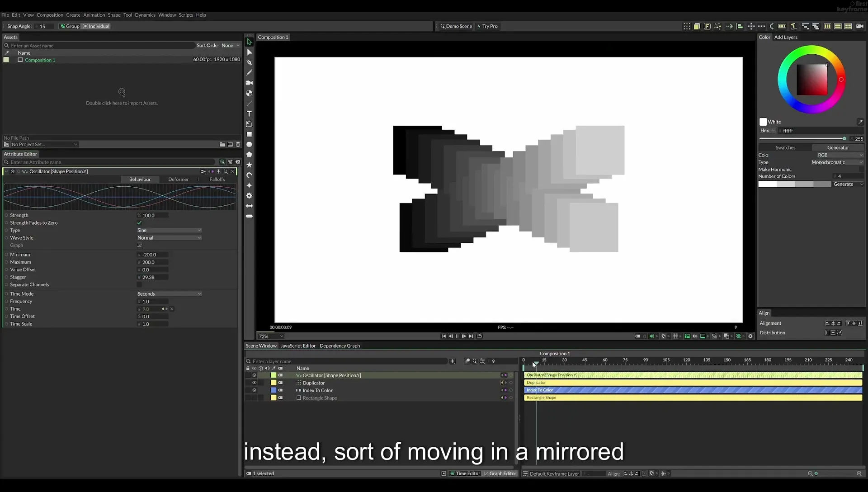Pick the Rectangle shape tool
This screenshot has width=868, height=492.
coord(249,134)
